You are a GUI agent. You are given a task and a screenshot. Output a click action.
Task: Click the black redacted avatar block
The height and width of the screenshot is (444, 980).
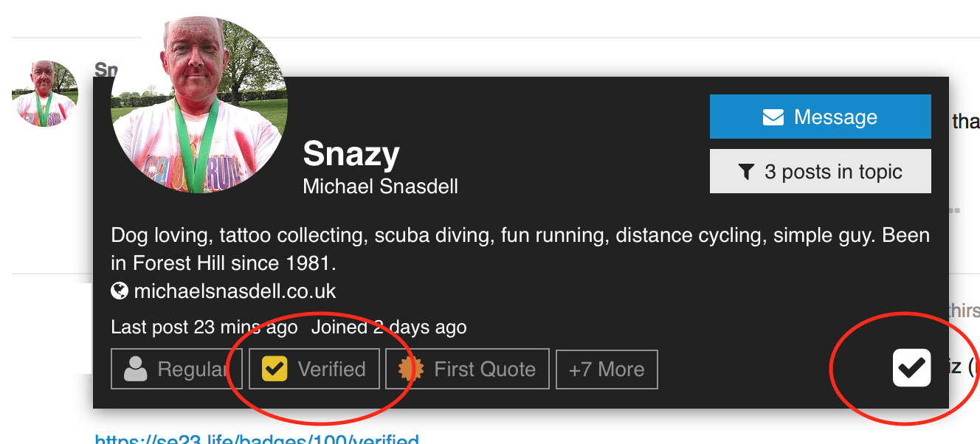[49, 328]
